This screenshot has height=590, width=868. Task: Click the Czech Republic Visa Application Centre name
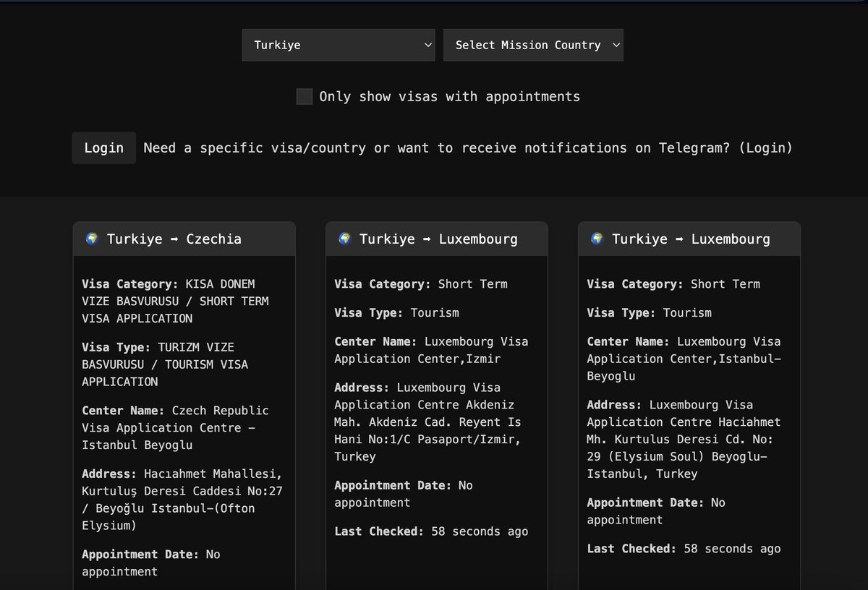[175, 427]
